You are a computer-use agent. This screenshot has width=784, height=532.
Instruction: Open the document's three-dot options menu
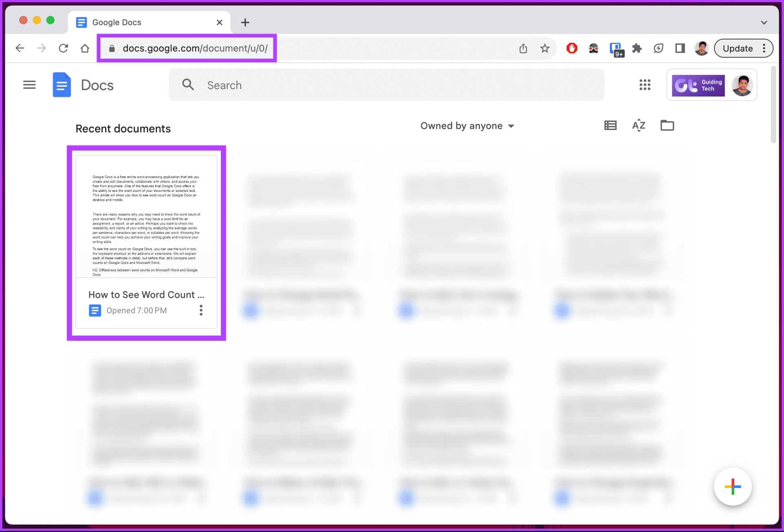click(201, 310)
